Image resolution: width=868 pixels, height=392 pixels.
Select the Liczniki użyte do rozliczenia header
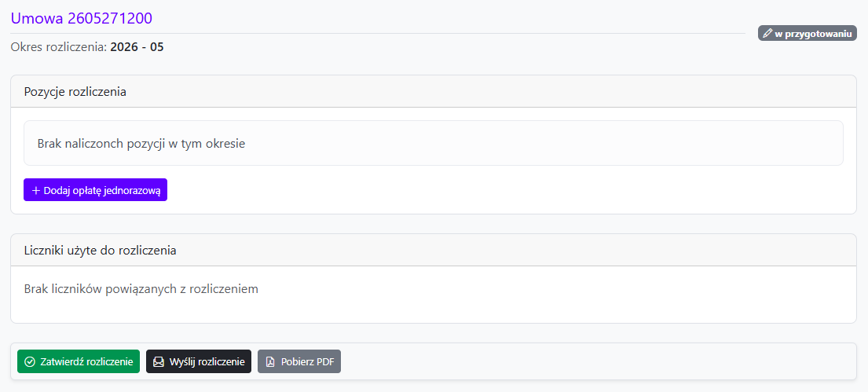pos(434,251)
